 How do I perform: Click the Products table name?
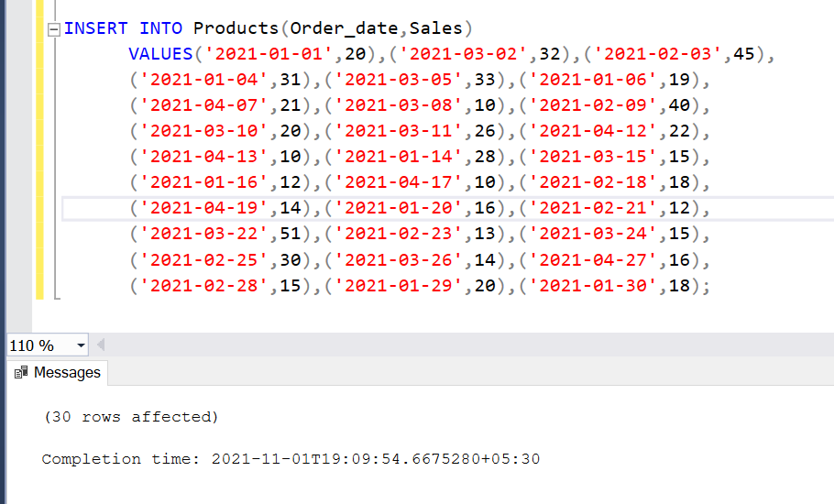[236, 28]
